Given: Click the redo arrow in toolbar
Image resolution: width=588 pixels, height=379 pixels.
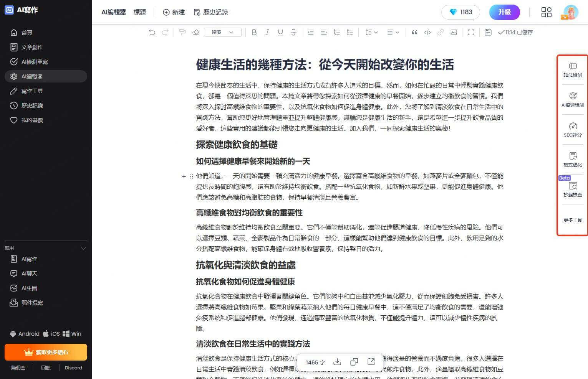Looking at the screenshot, I should pyautogui.click(x=165, y=32).
